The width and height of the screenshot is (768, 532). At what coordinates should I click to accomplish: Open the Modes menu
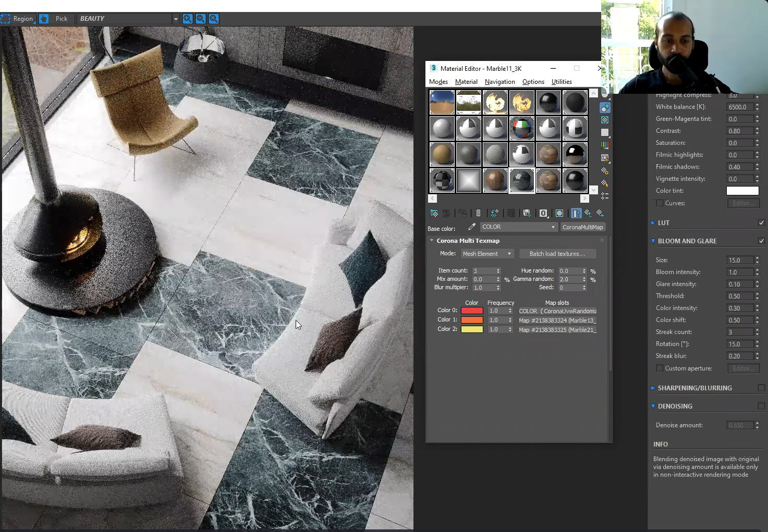point(438,82)
